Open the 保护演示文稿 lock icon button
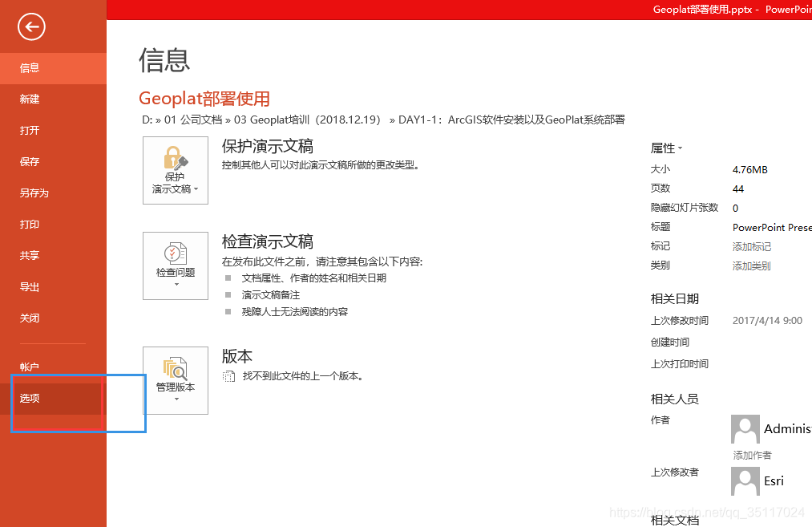Image resolution: width=812 pixels, height=527 pixels. point(176,171)
